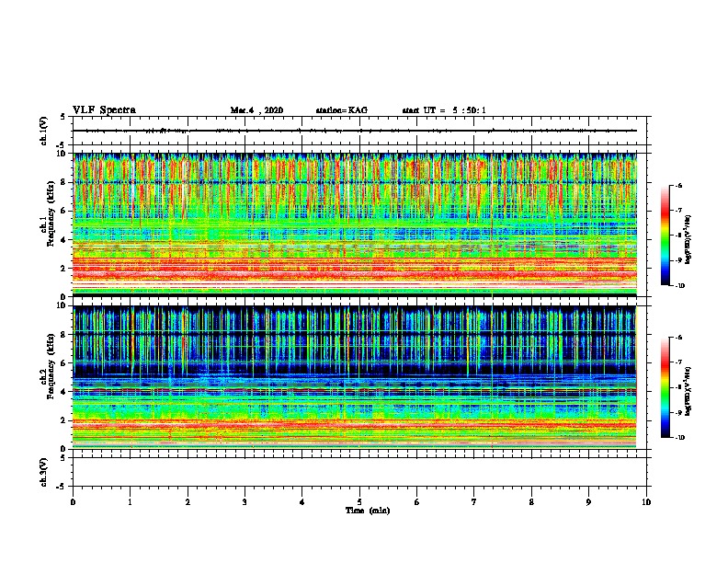728x563 pixels.
Task: Click time axis tick label "4"
Action: click(302, 502)
